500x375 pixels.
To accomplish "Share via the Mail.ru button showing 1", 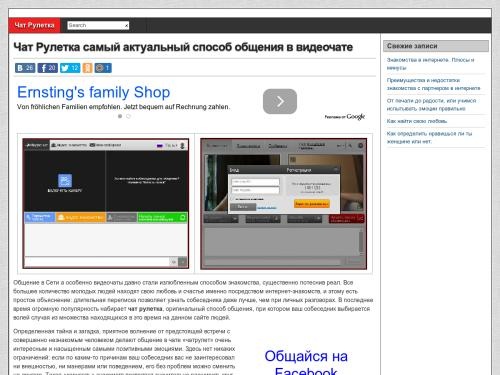I will tap(103, 68).
